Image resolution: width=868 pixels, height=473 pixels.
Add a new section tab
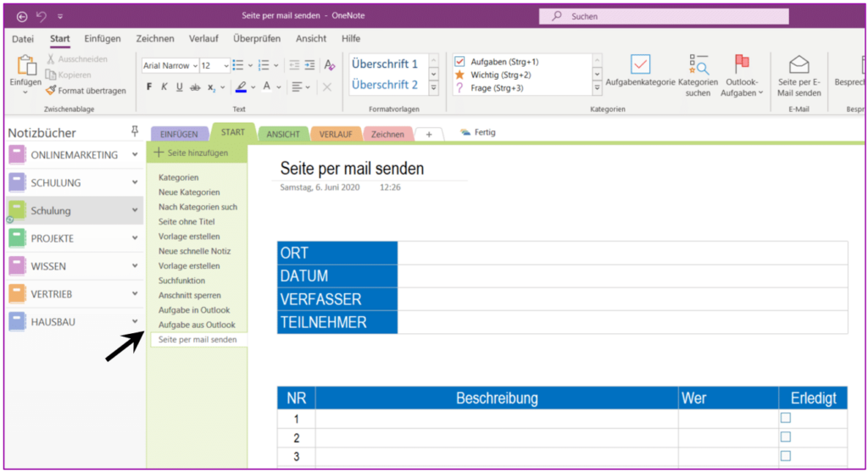(429, 135)
